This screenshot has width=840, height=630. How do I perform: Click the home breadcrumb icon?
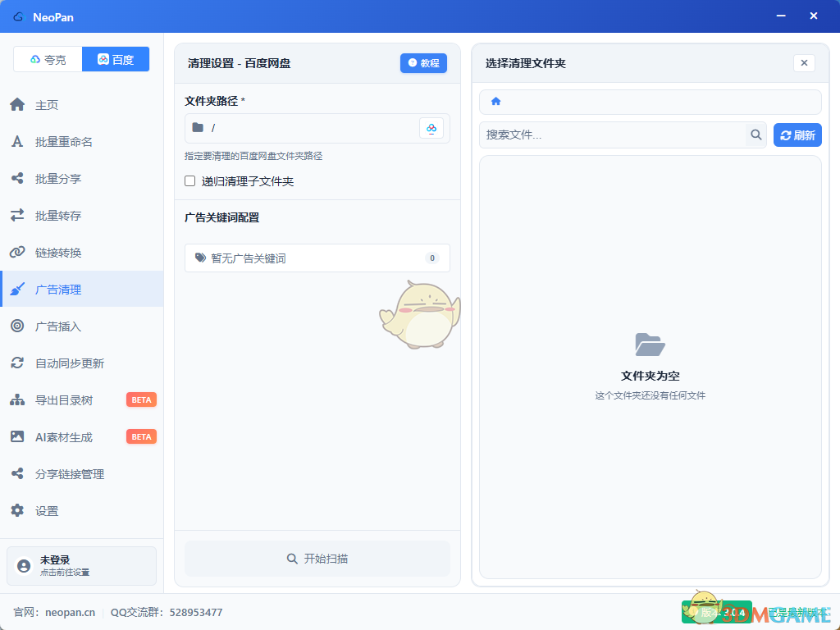coord(495,102)
